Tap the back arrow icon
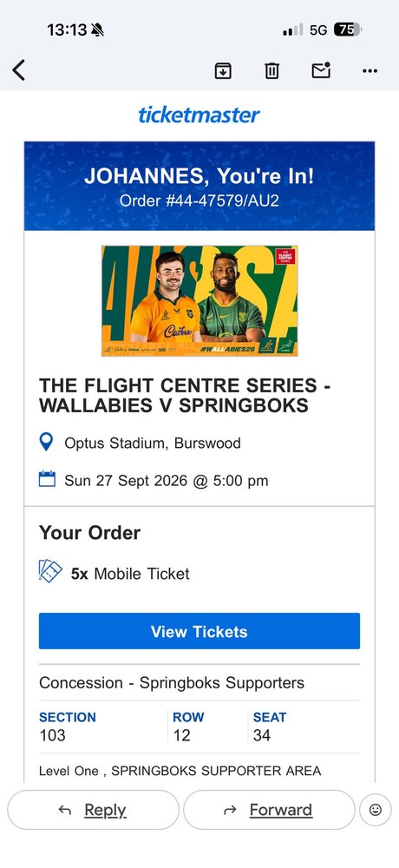399x868 pixels. (x=19, y=70)
